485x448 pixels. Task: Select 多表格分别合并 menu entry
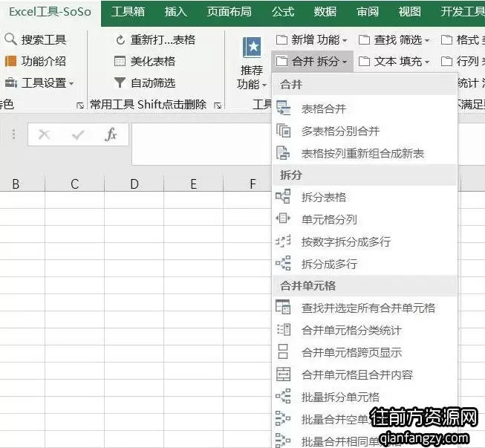point(365,131)
